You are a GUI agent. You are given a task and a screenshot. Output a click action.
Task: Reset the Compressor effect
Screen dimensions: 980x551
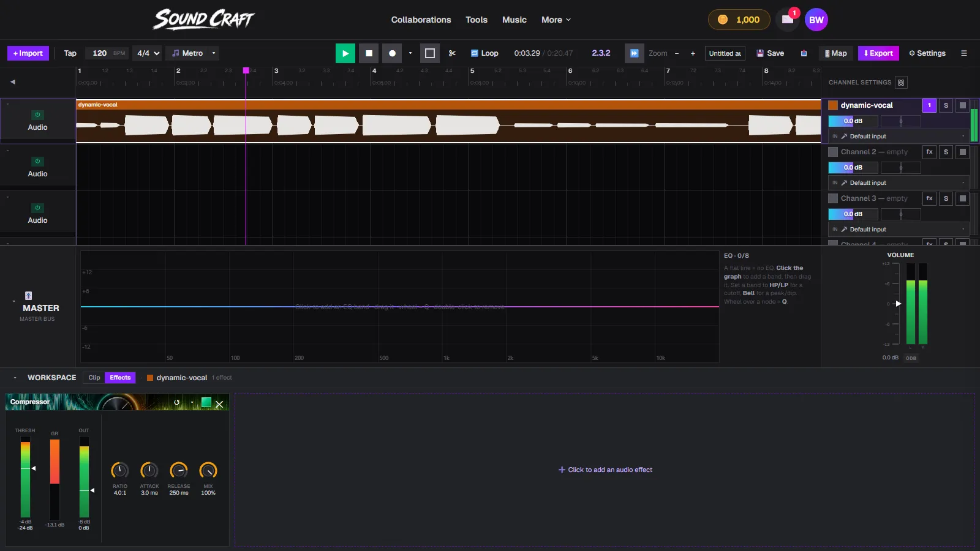177,402
